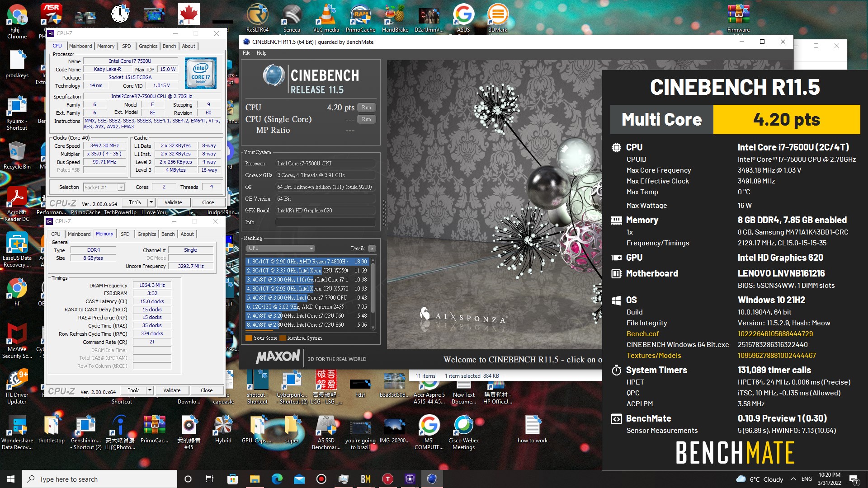The width and height of the screenshot is (868, 488).
Task: Open the VLC media player desktop shortcut
Action: (326, 18)
